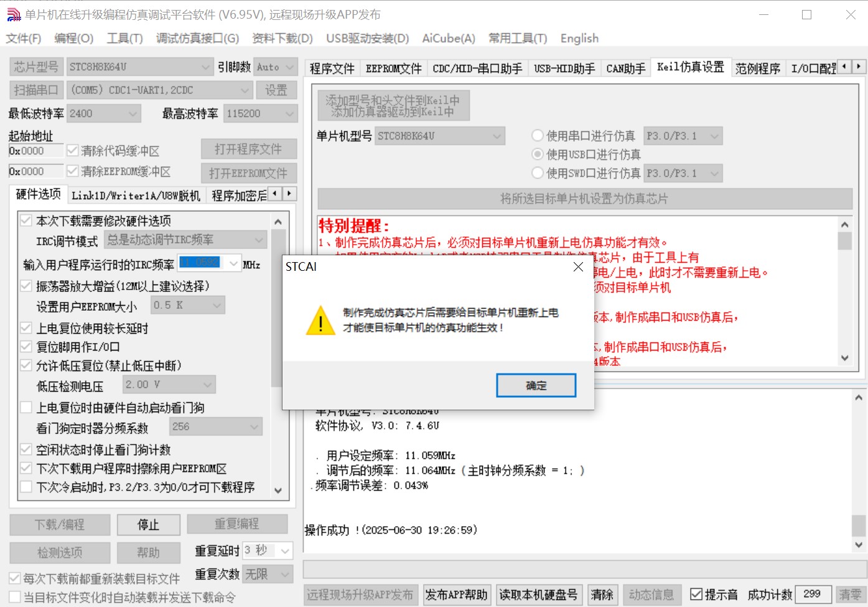Viewport: 868px width, 607px height.
Task: Select the Link1D/Writer1A/U8W脱机 tab
Action: click(136, 195)
